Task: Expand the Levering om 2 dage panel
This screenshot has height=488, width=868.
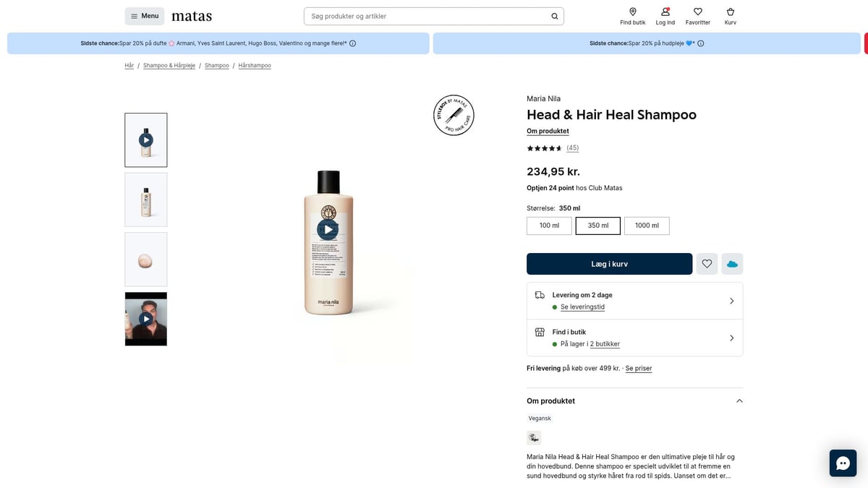Action: [731, 300]
